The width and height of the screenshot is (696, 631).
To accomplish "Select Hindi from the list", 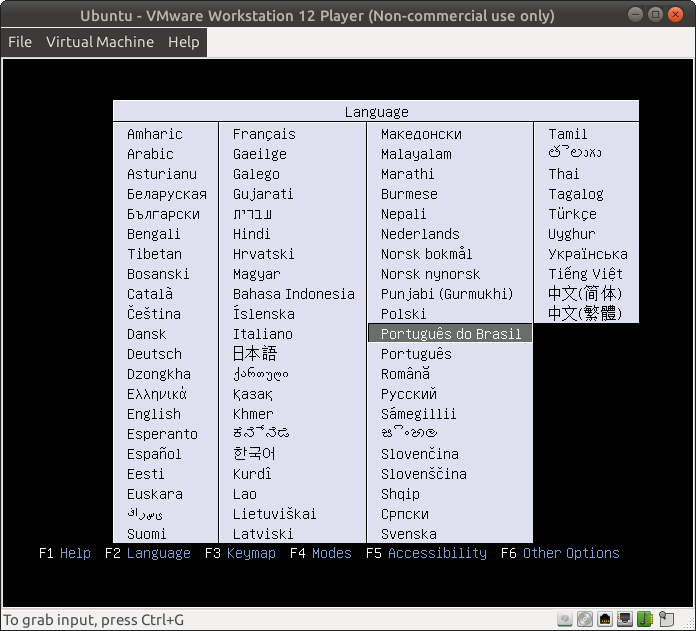I will tap(251, 234).
